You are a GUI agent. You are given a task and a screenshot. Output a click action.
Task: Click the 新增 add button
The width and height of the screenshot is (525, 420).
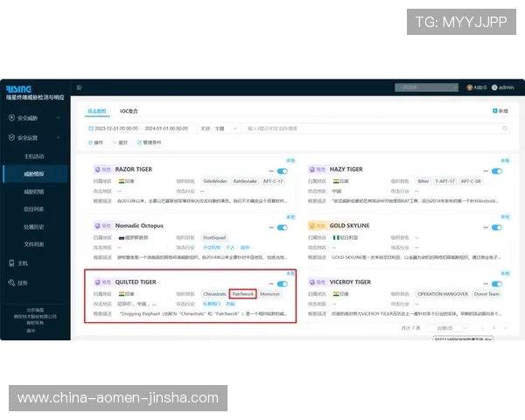coord(500,111)
